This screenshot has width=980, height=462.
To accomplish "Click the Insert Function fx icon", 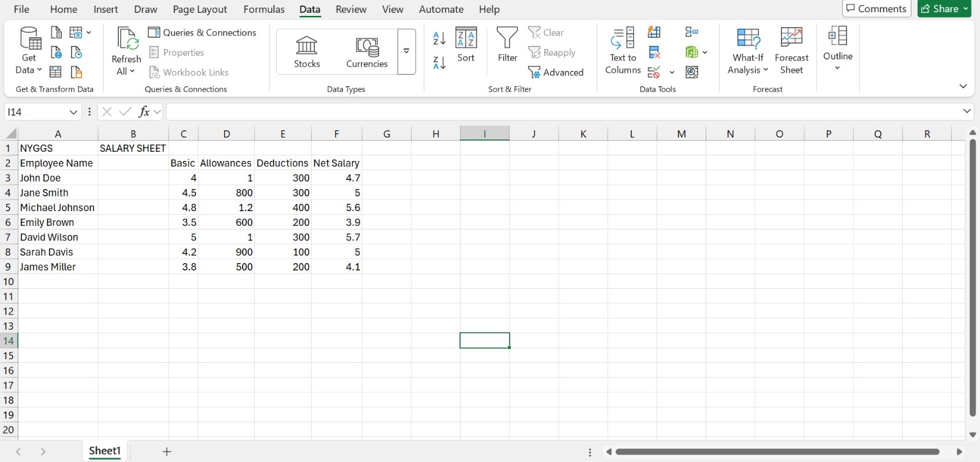I will pyautogui.click(x=144, y=111).
